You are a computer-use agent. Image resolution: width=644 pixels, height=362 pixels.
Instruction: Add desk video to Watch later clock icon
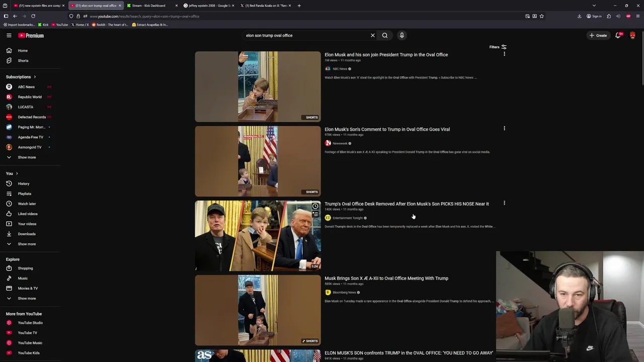[x=315, y=206]
